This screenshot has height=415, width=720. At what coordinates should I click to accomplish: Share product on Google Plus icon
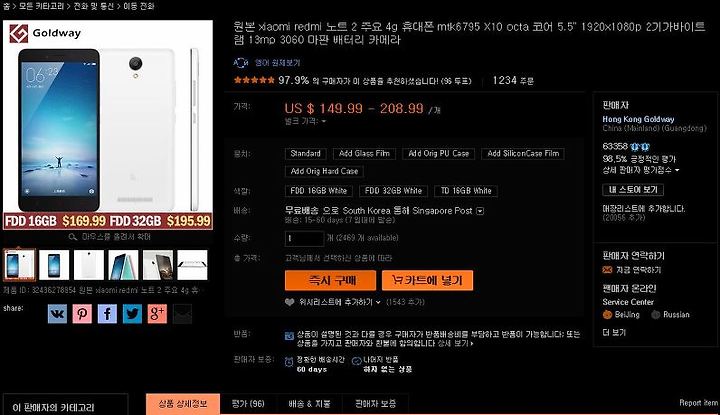click(x=157, y=314)
